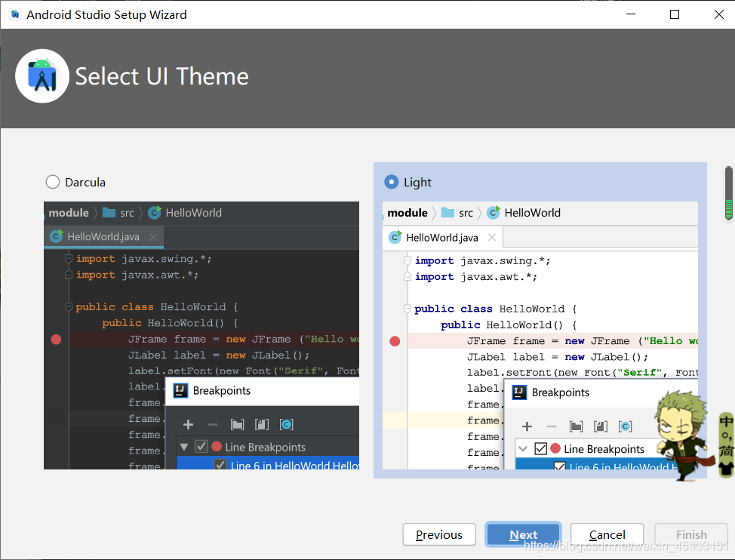Image resolution: width=735 pixels, height=560 pixels.
Task: Click group-by-file icon in Darcula Breakpoints toolbar
Action: point(262,425)
